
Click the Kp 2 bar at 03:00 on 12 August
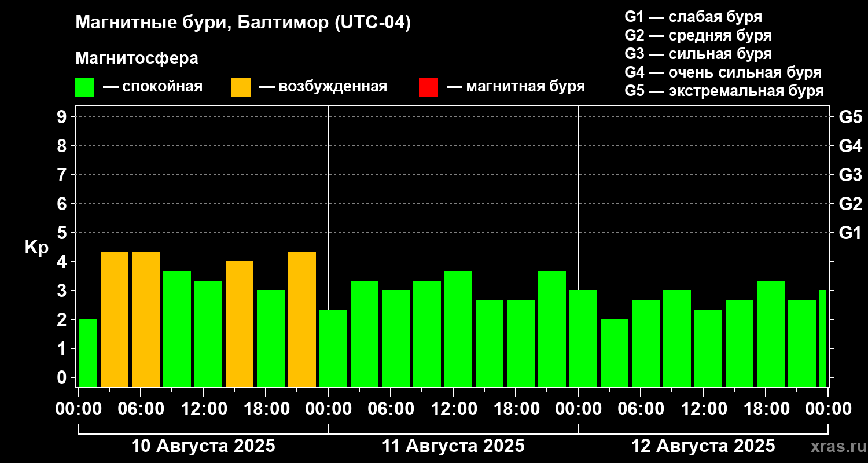[x=615, y=352]
